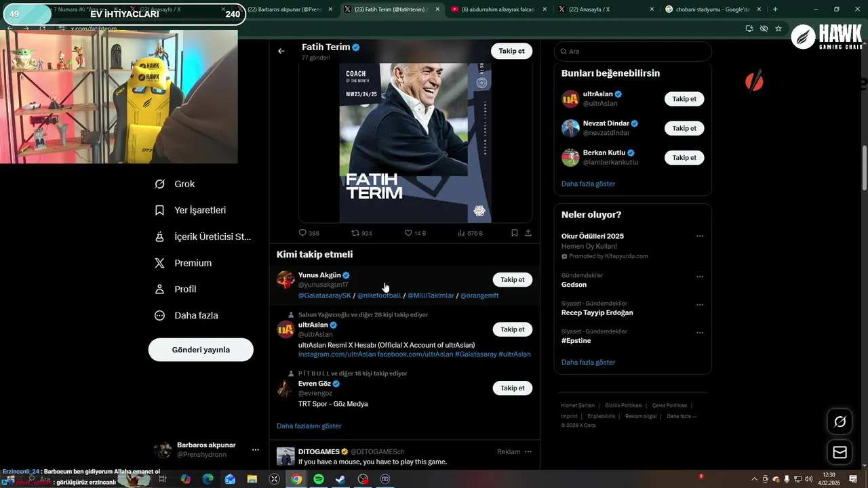This screenshot has height=488, width=868.
Task: Open Gizlilik Politikası footer link
Action: [623, 405]
